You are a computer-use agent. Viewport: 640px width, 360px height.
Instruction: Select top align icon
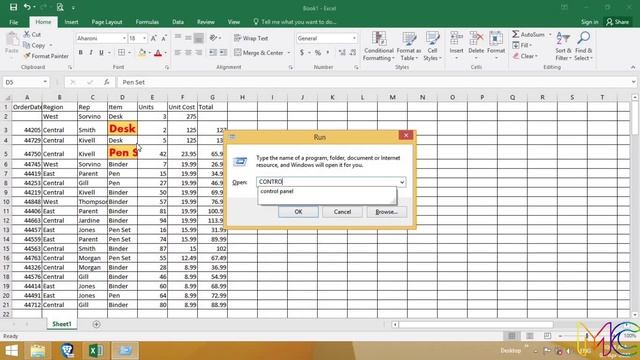178,38
